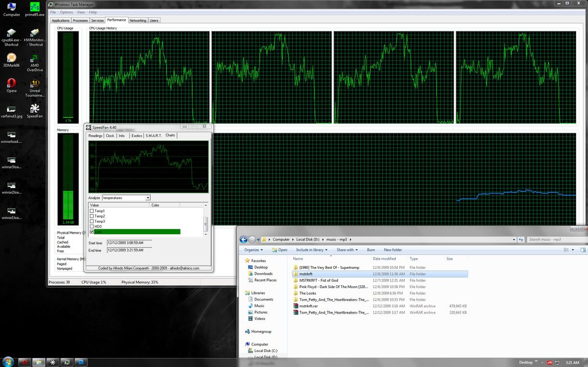Expand the Organize menu in Explorer

[x=254, y=250]
